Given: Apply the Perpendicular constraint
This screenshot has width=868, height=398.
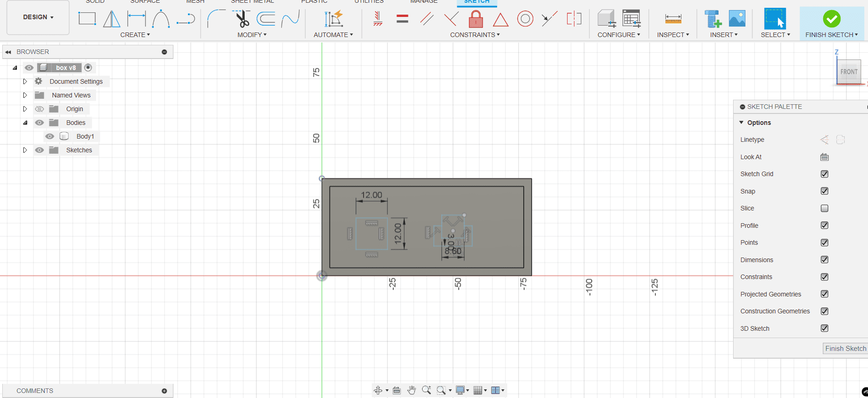Looking at the screenshot, I should click(x=451, y=19).
